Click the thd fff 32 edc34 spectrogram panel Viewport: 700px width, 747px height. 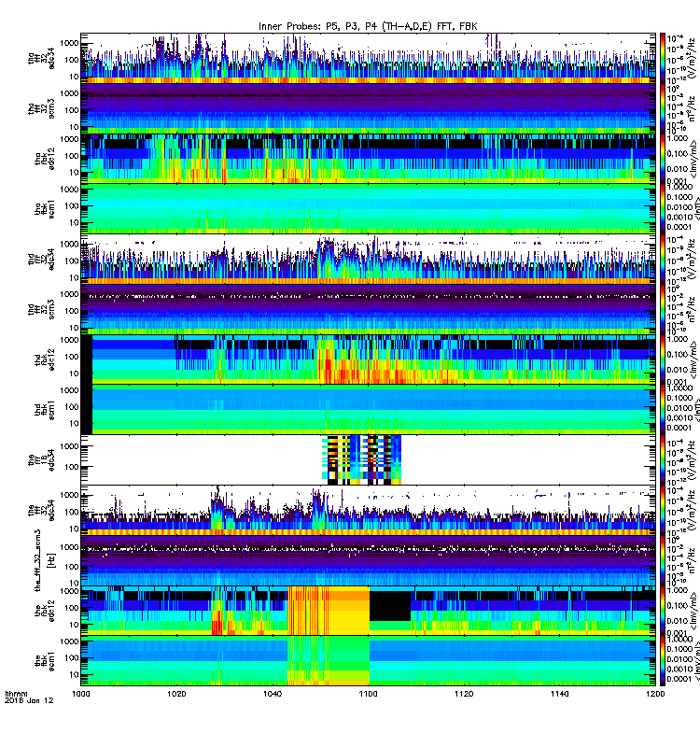click(368, 260)
